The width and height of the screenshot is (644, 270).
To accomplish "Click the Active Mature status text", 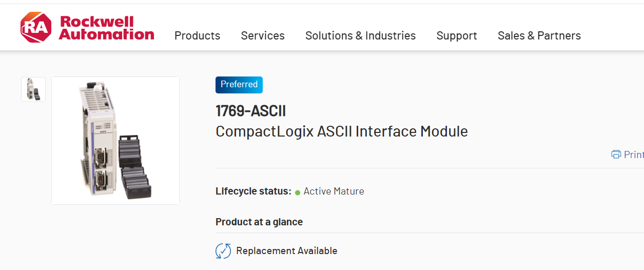I will (x=334, y=191).
